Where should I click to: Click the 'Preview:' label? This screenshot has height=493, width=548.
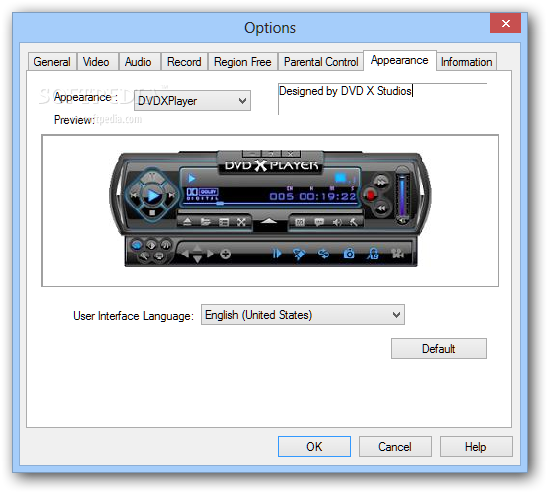[74, 120]
